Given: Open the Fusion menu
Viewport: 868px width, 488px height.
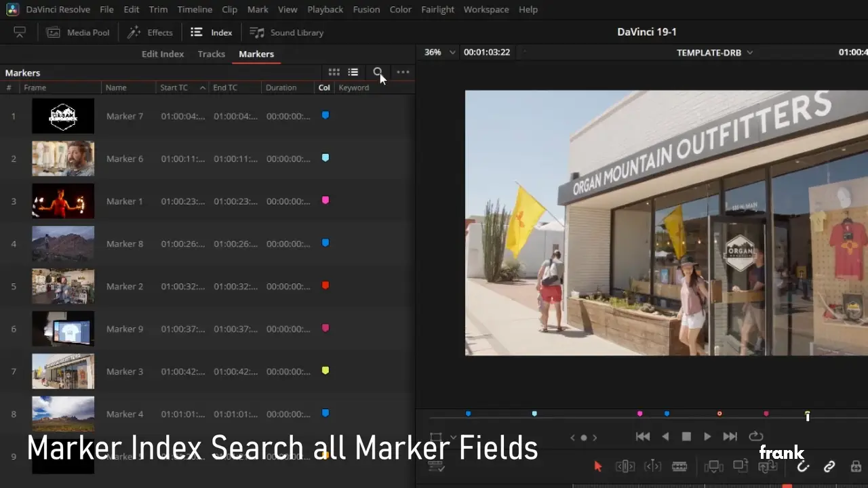Looking at the screenshot, I should (366, 9).
